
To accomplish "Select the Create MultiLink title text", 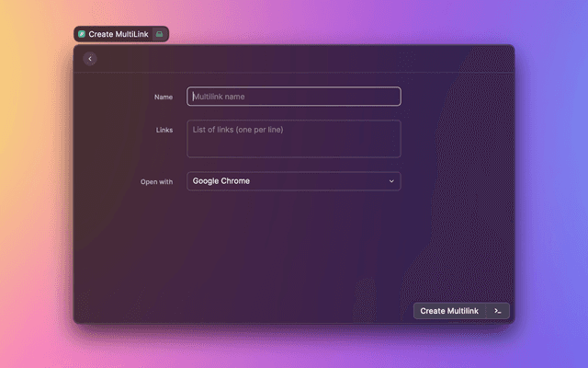I will (x=119, y=34).
